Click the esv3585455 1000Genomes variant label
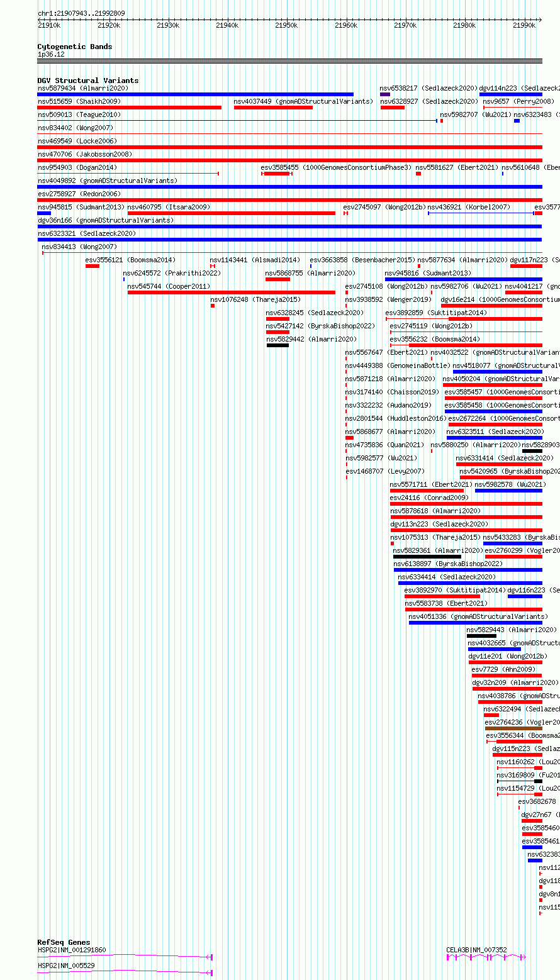The height and width of the screenshot is (980, 560). (336, 167)
